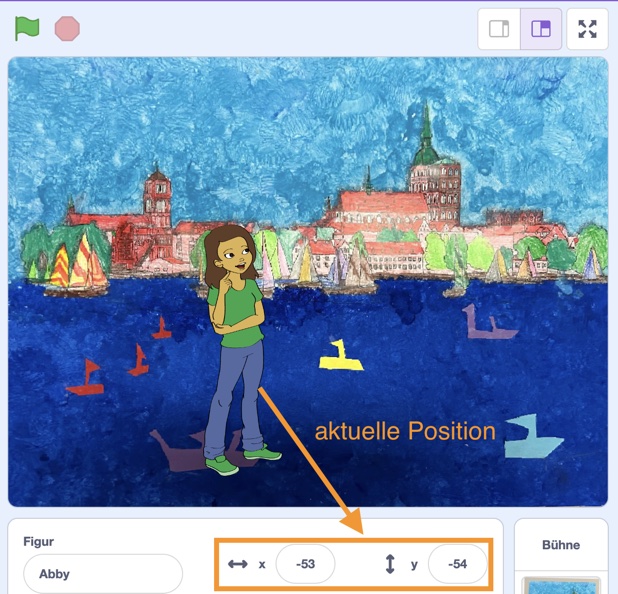Click the yellow boat on the water
618x594 pixels.
coord(341,356)
